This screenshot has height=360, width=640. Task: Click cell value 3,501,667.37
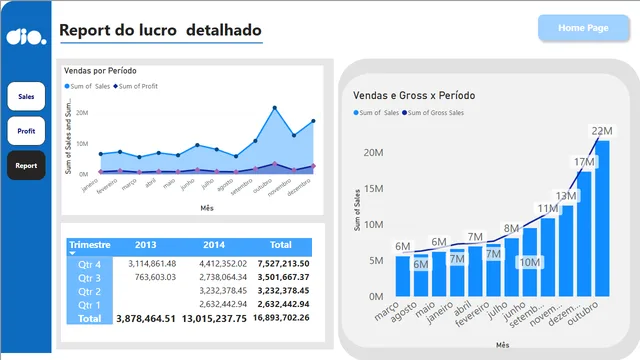[283, 277]
